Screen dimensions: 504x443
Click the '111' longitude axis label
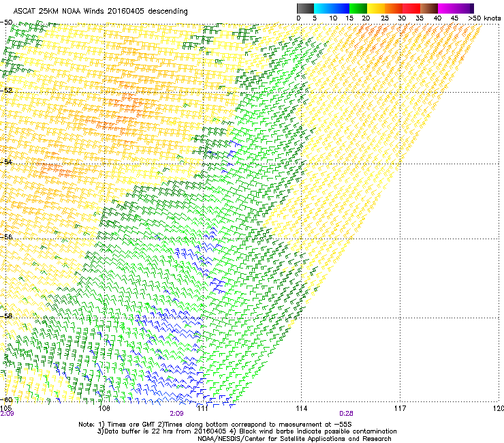tap(202, 408)
